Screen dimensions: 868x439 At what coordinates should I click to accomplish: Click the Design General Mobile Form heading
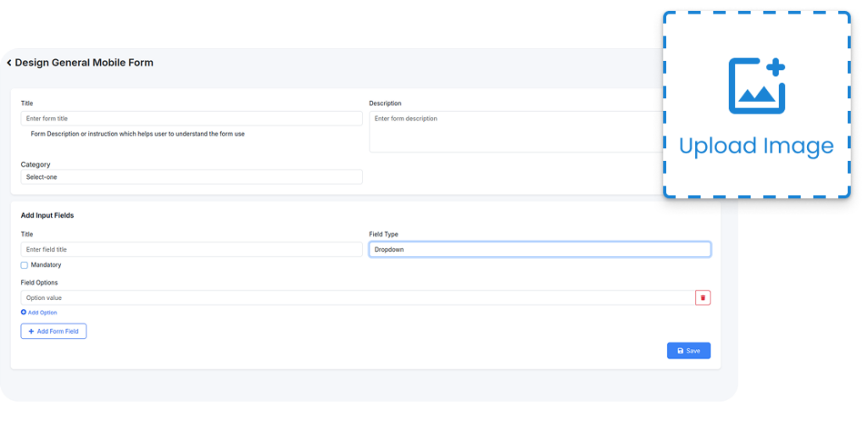tap(84, 63)
